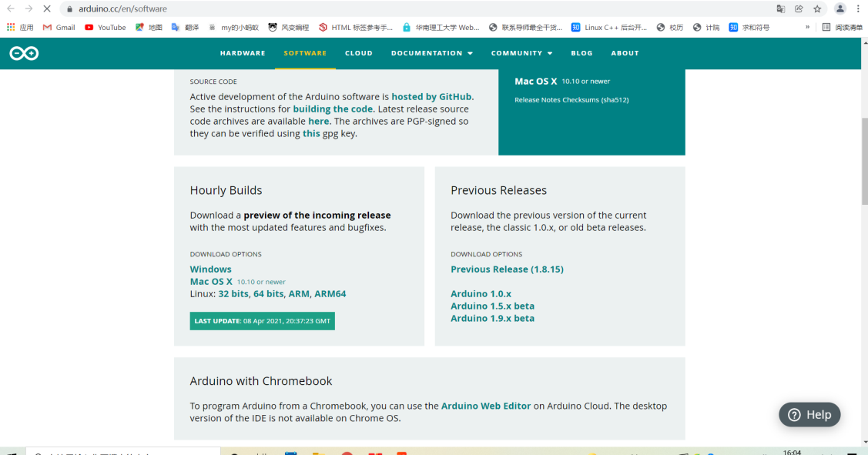Open the my的小蚂蚁 bookmark

click(233, 27)
